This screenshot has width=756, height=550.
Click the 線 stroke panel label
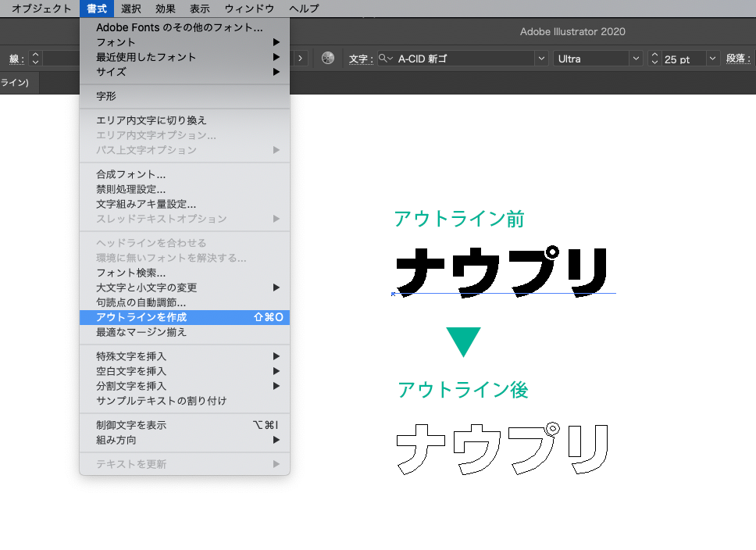(x=14, y=59)
